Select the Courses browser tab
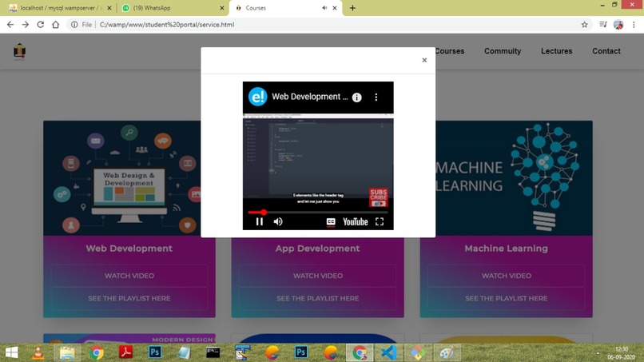The width and height of the screenshot is (644, 362). coord(284,8)
